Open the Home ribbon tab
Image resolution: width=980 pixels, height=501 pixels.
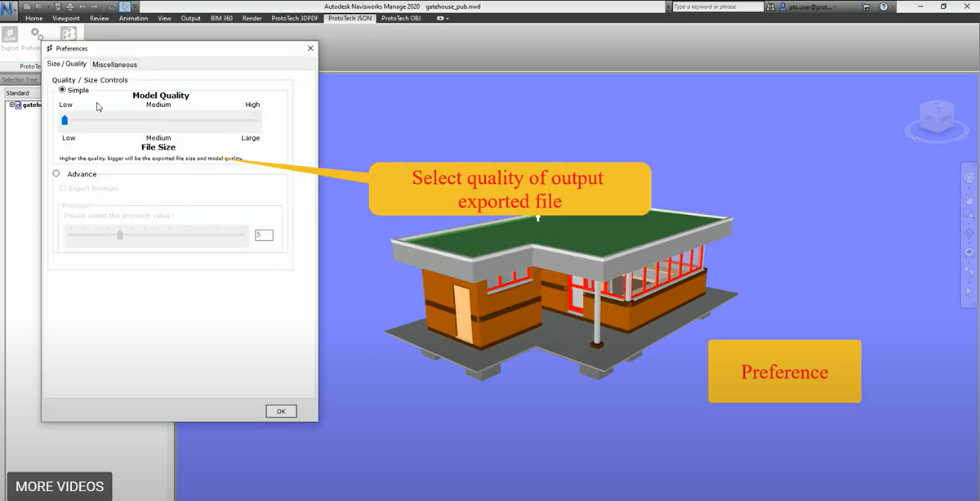point(34,18)
